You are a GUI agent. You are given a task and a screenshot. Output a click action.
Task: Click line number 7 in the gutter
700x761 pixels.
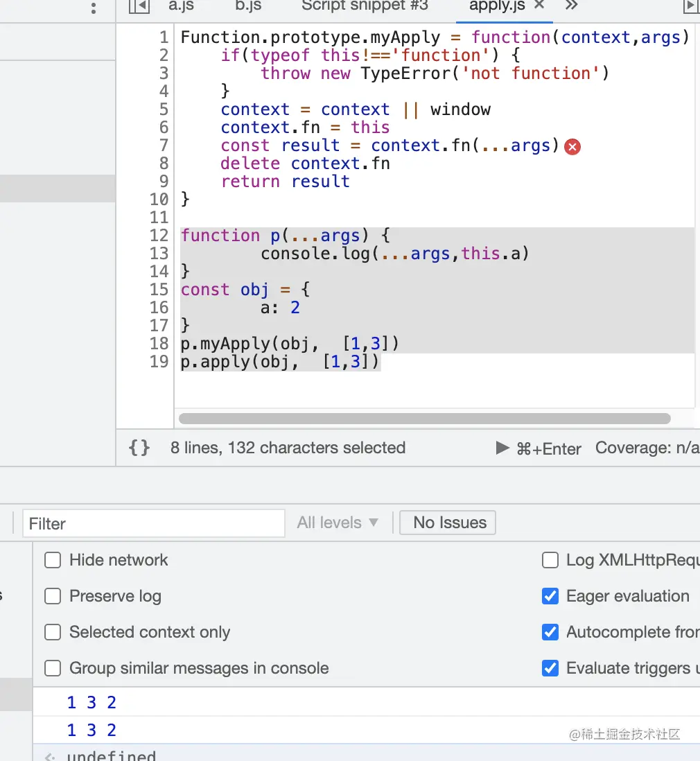pos(164,146)
